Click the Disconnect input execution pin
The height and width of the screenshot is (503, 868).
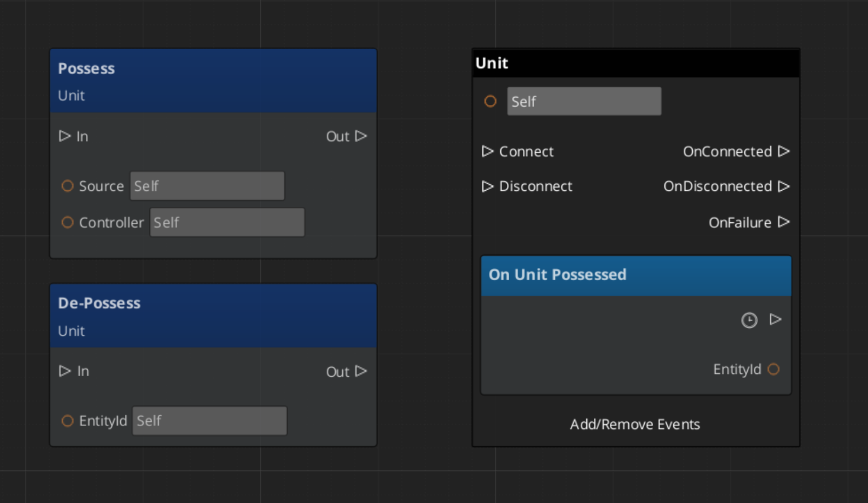[x=487, y=186]
